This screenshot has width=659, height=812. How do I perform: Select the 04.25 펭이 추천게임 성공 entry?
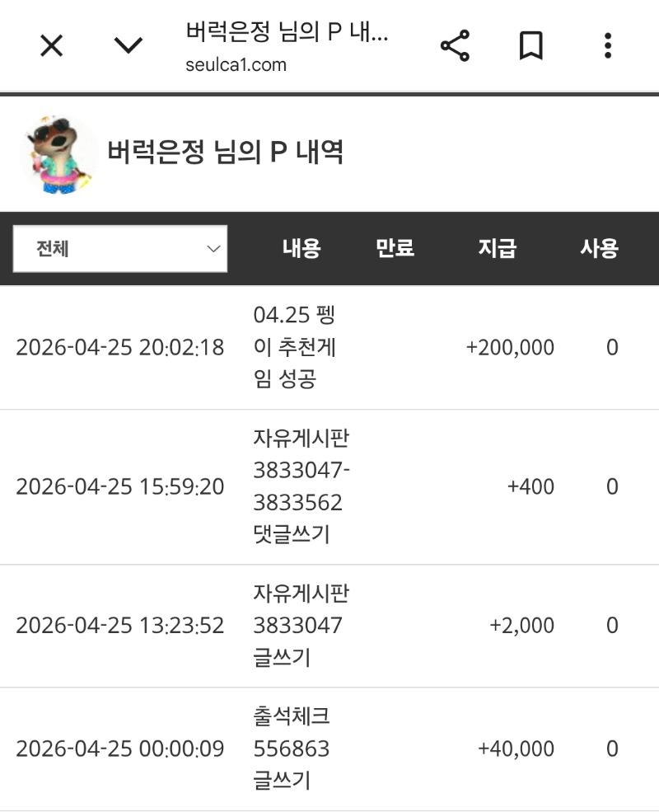[294, 347]
